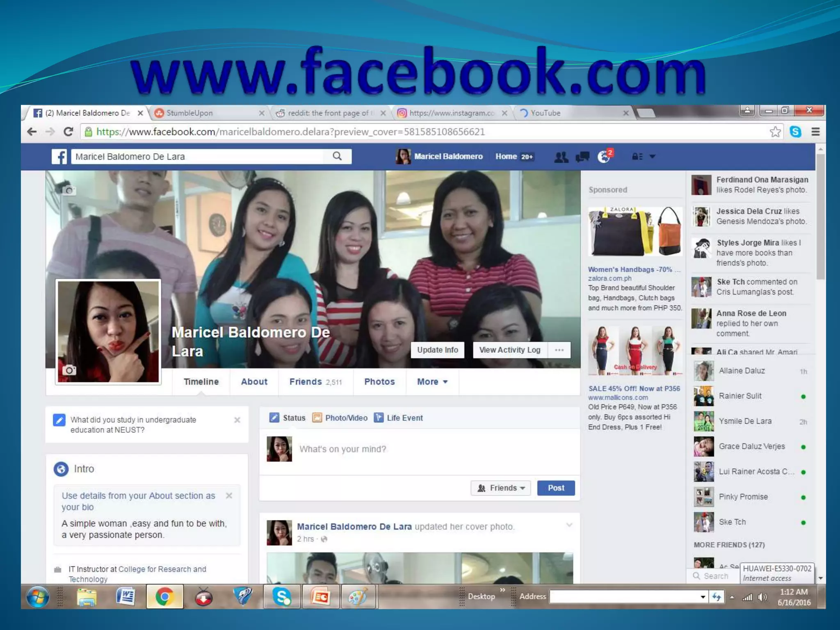This screenshot has width=840, height=630.
Task: Open the Friends audience selector dropdown
Action: [x=501, y=488]
